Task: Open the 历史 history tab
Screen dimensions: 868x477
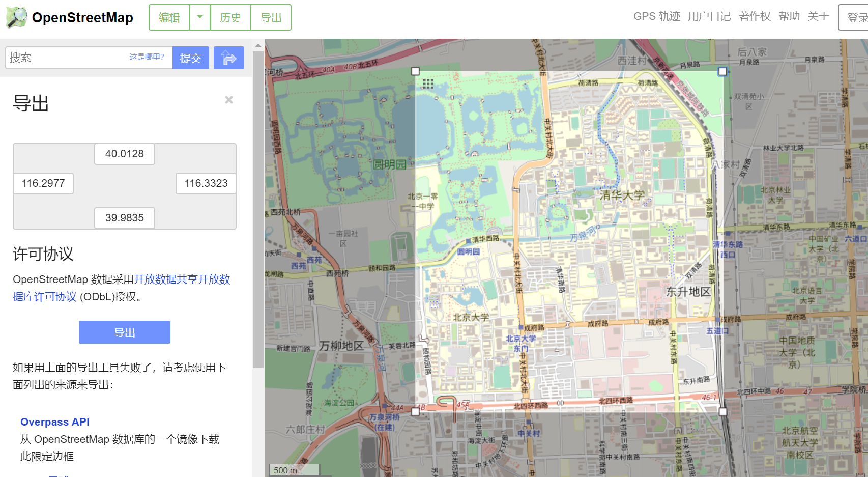Action: coord(230,17)
